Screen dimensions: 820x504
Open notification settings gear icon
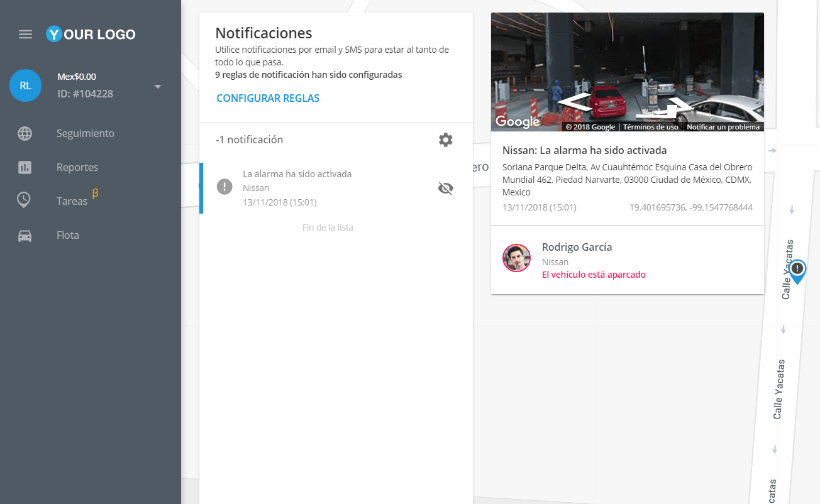point(445,140)
